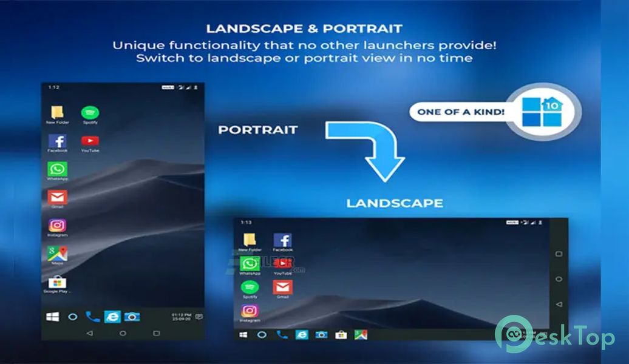Click the clock in portrait taskbar
629x364 pixels.
[x=182, y=317]
